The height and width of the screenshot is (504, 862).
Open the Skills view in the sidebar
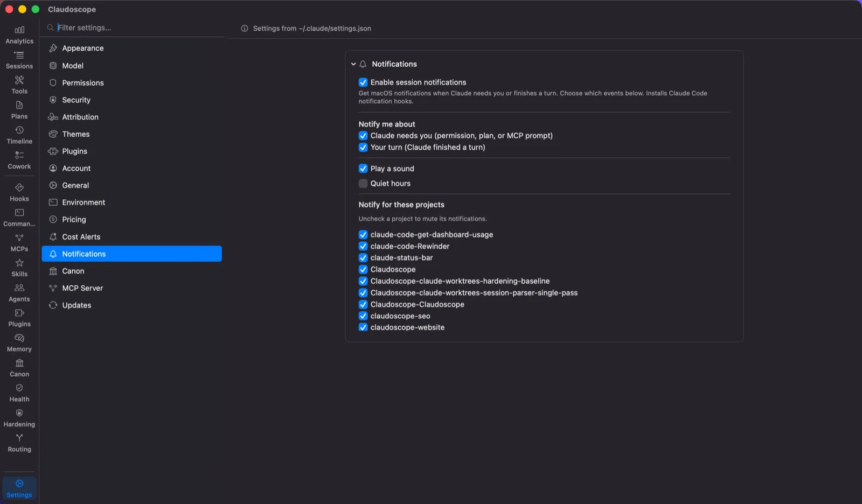tap(19, 268)
